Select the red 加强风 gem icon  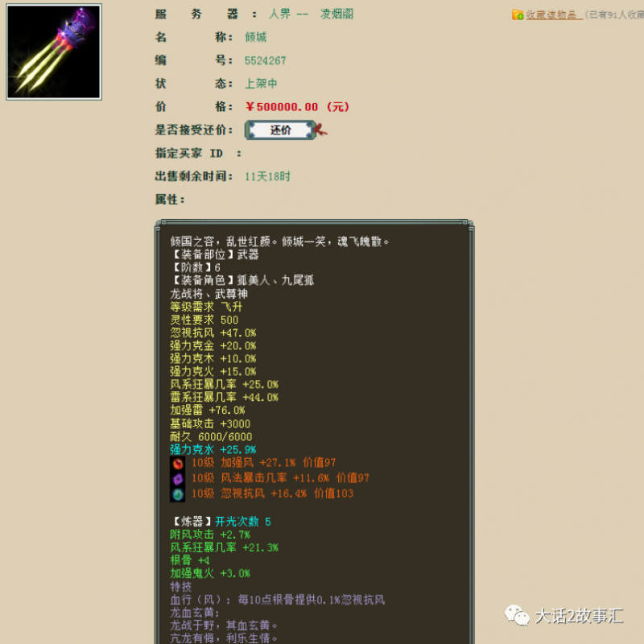pos(178,463)
